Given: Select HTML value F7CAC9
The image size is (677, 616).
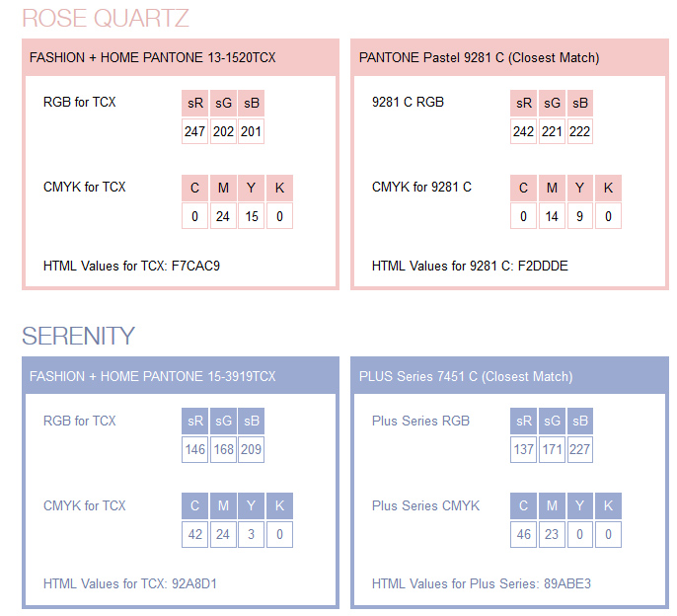Looking at the screenshot, I should pos(195,266).
